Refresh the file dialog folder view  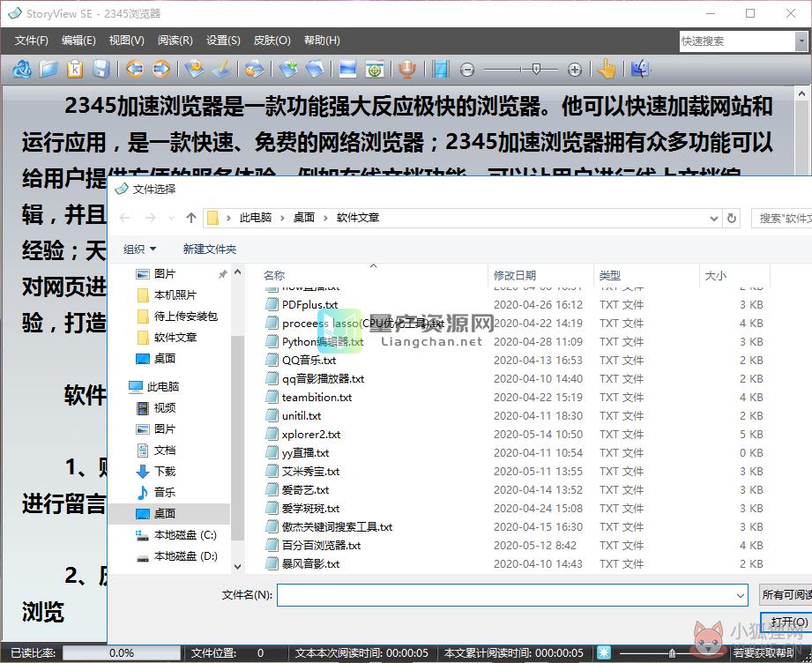[x=732, y=218]
